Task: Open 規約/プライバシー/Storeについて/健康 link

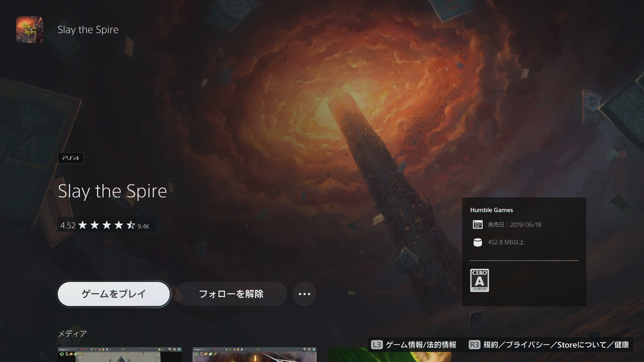Action: coord(556,345)
